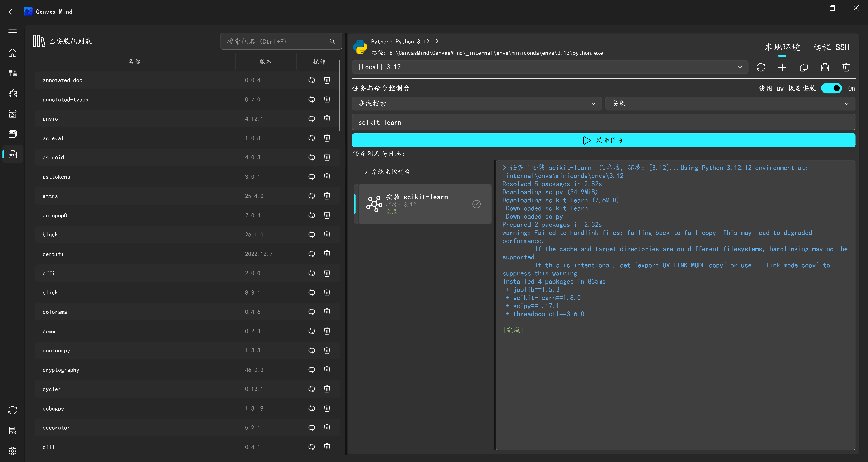The height and width of the screenshot is (462, 868).
Task: Update the anyio package
Action: tap(312, 119)
